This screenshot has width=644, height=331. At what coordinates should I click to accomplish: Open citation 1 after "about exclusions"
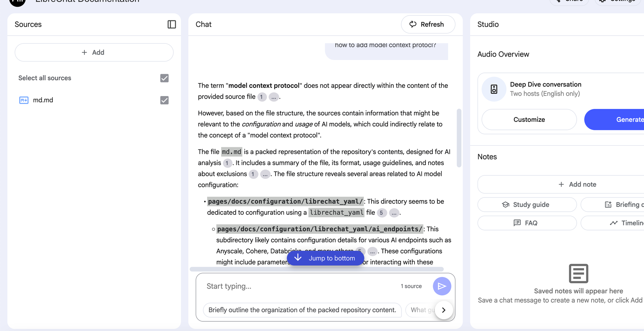pyautogui.click(x=253, y=174)
